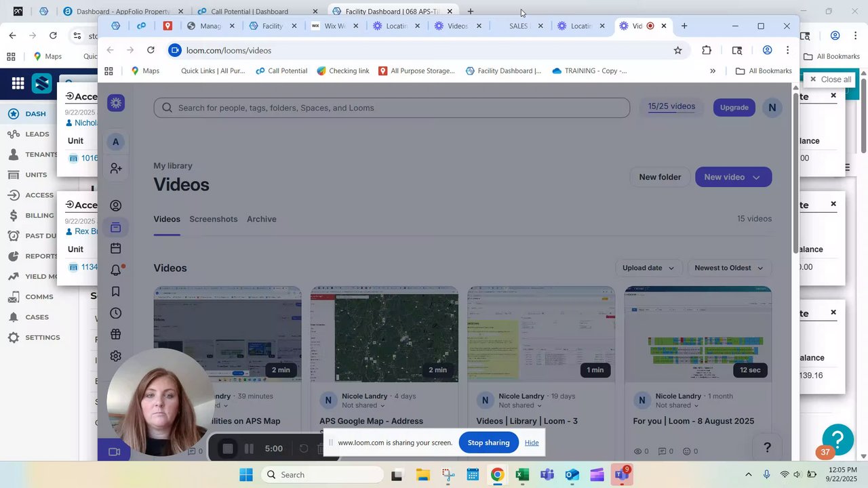
Task: Switch to the Screenshots tab
Action: pos(214,219)
